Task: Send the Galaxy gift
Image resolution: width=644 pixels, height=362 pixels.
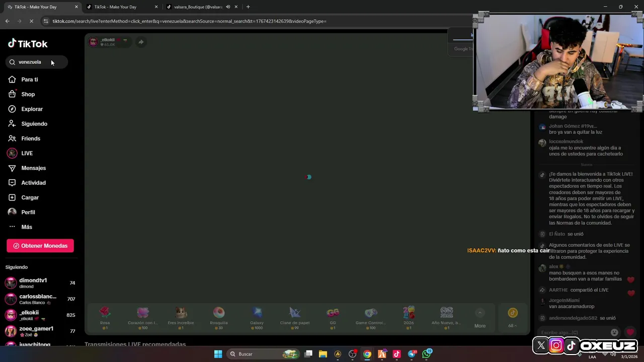Action: pyautogui.click(x=257, y=318)
